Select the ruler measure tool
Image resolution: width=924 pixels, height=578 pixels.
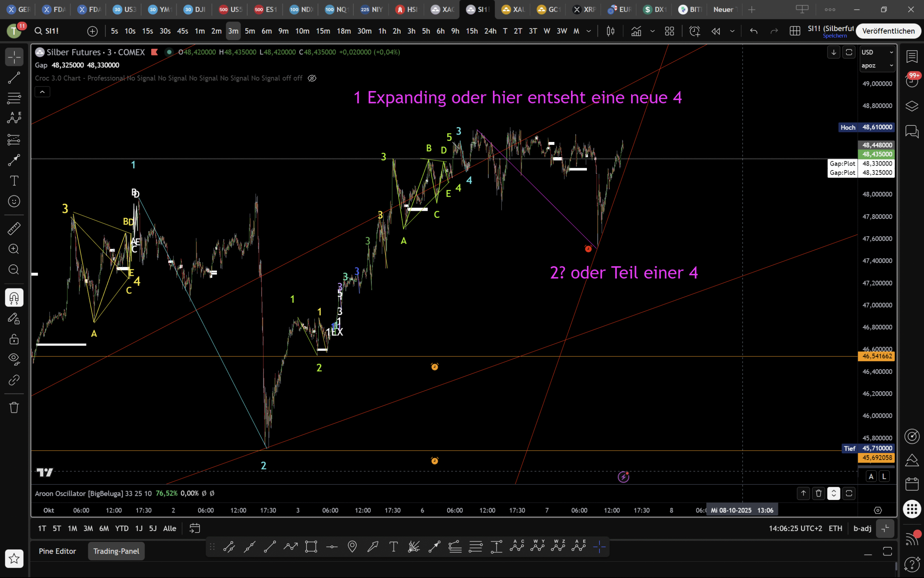14,229
